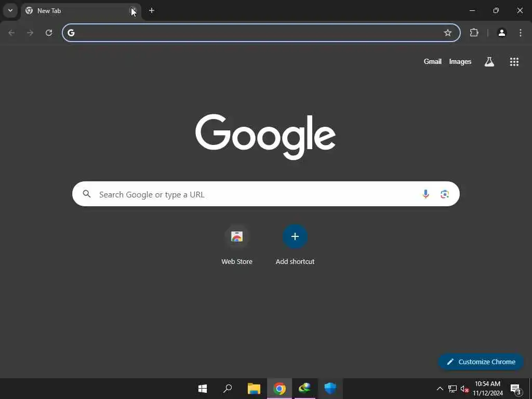Click the muted volume tray icon

click(x=464, y=389)
